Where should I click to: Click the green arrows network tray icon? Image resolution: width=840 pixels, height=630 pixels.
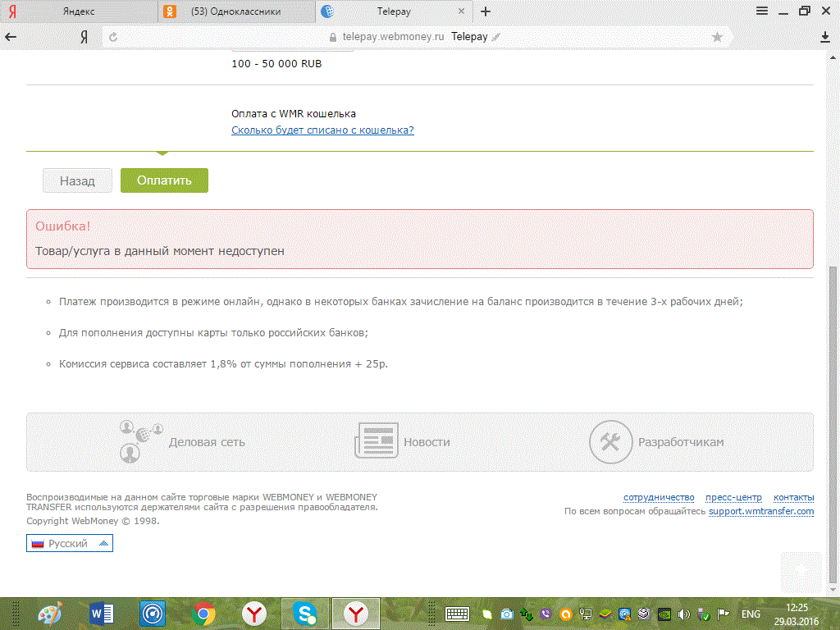click(x=527, y=614)
